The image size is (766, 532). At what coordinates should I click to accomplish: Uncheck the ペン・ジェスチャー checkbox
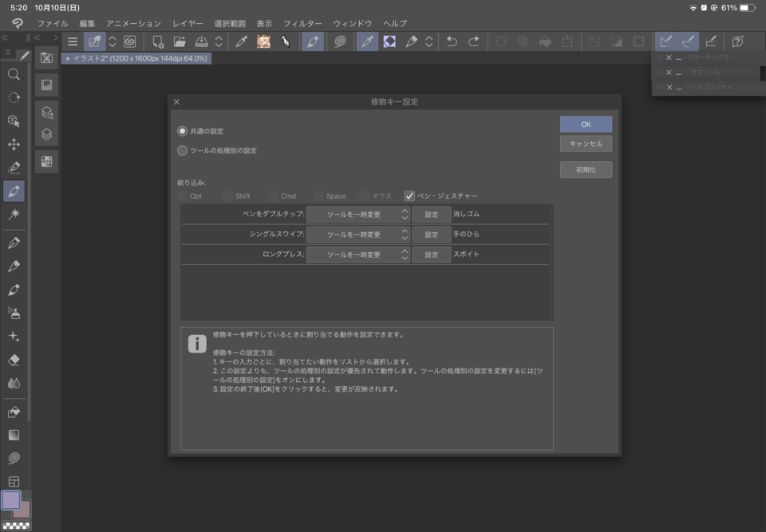point(409,196)
